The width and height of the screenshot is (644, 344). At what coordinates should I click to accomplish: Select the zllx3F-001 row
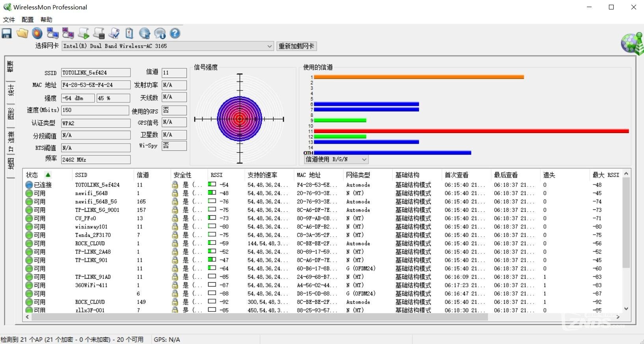[323, 310]
